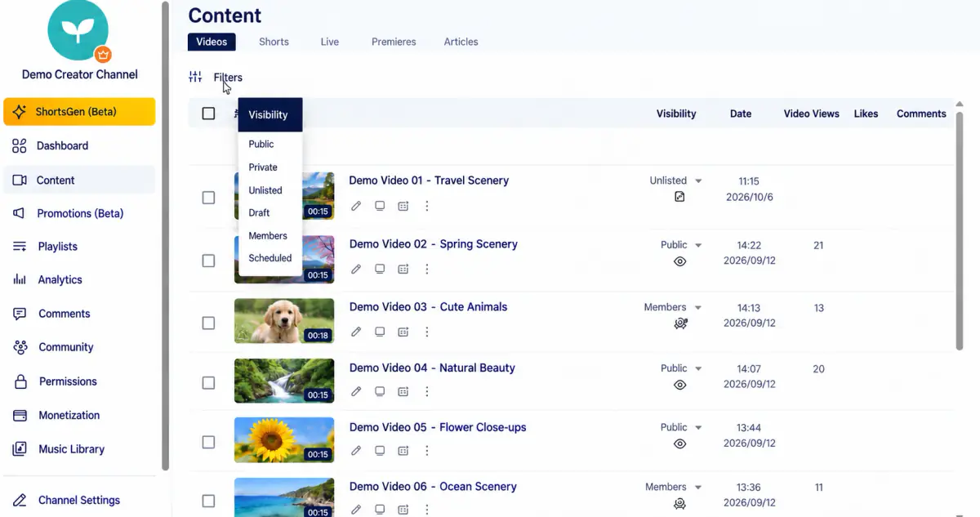Image resolution: width=980 pixels, height=517 pixels.
Task: Open more options for Demo Video 04
Action: tap(426, 391)
